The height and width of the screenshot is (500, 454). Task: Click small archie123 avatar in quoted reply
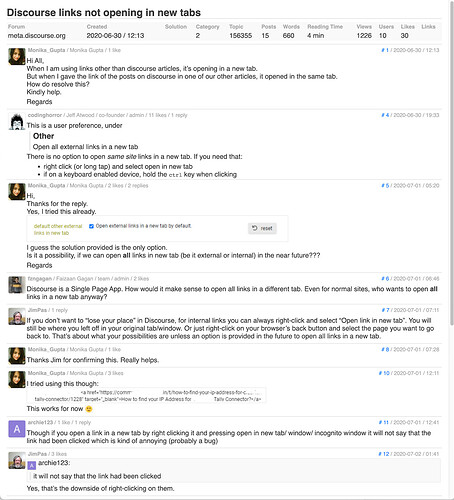(x=32, y=465)
